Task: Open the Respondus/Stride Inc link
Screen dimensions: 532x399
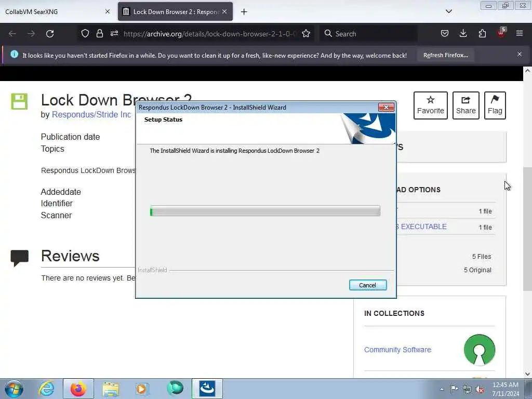Action: 91,115
